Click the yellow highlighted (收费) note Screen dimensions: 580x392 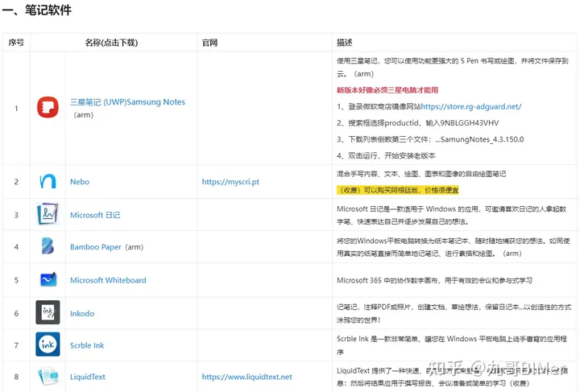(x=398, y=190)
